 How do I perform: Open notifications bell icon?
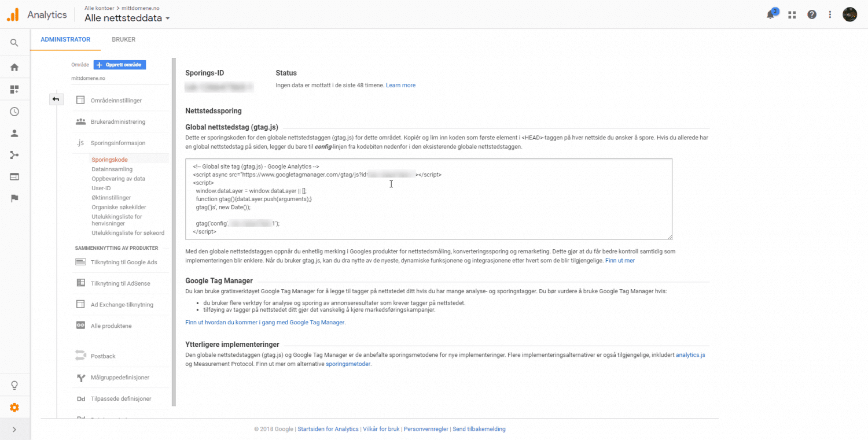pos(771,15)
